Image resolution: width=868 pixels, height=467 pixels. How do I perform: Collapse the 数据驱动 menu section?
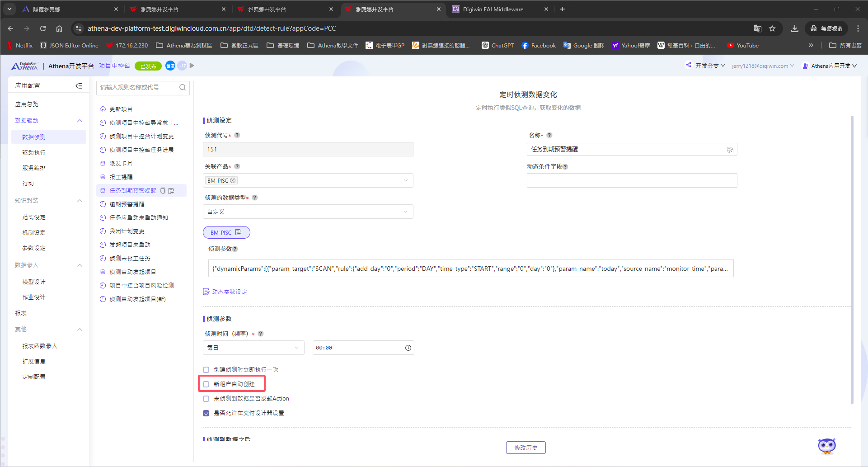(80, 121)
